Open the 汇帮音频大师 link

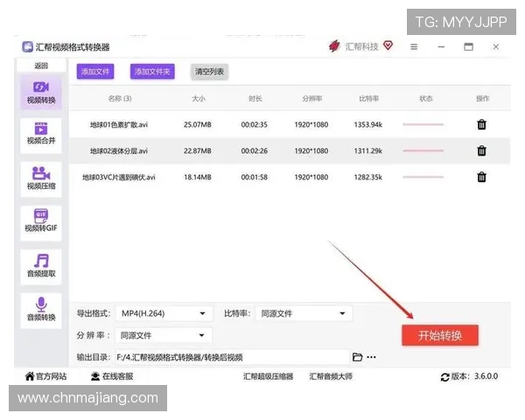[x=331, y=376]
